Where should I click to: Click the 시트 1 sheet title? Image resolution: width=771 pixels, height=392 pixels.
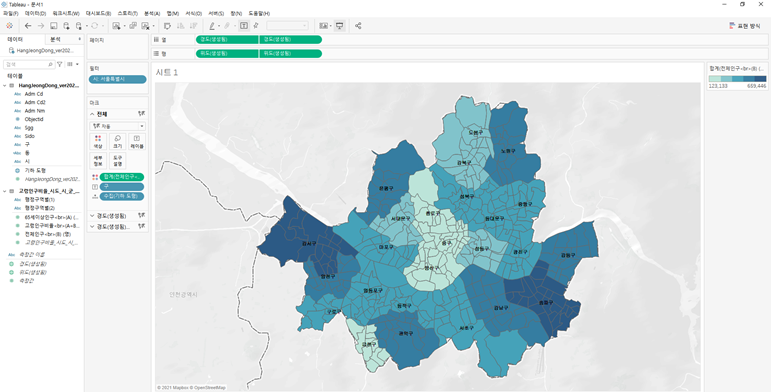pos(167,73)
